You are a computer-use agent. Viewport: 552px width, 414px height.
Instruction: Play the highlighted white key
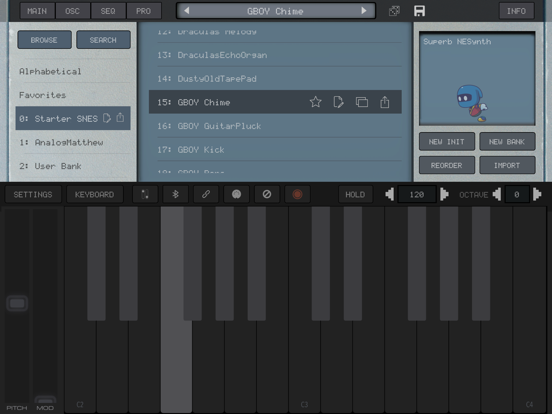[x=176, y=366]
